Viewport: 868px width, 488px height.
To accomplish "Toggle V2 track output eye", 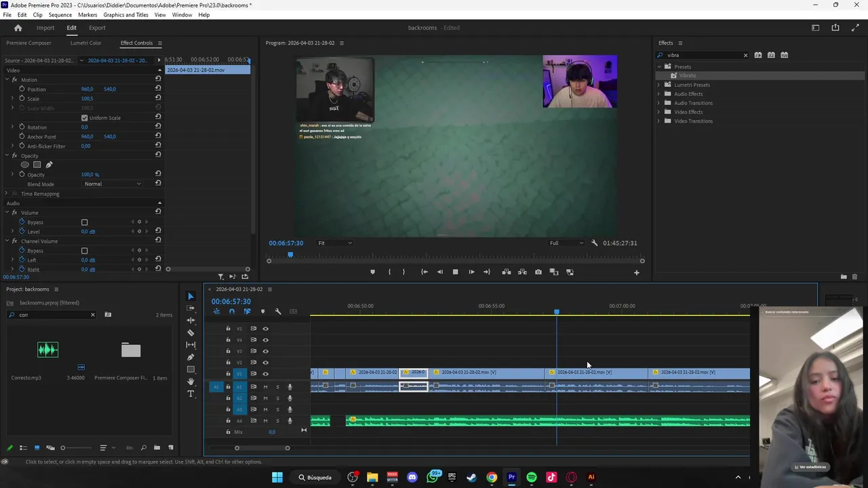I will coord(265,363).
